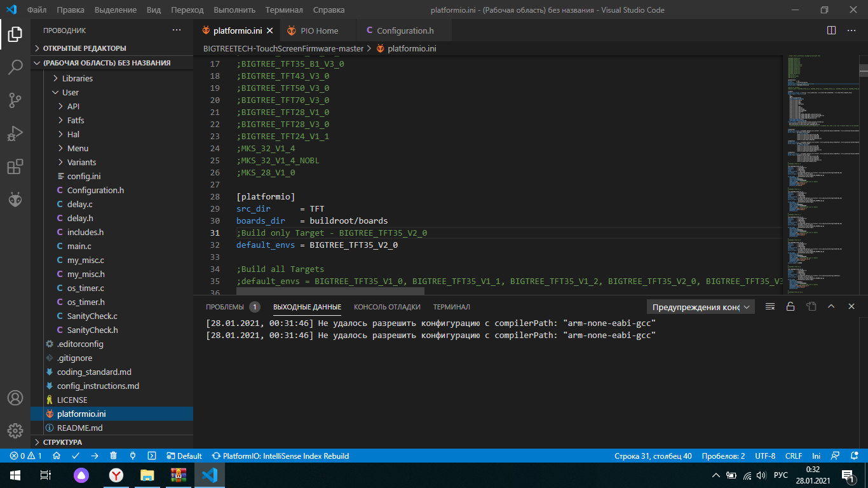Open main.c in the explorer
868x488 pixels.
pos(79,246)
